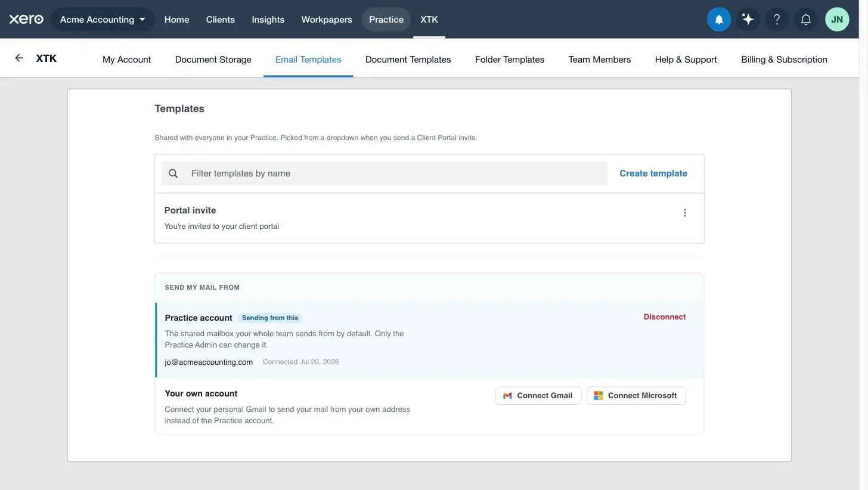Click the Templates heading
This screenshot has height=490, width=868.
179,108
